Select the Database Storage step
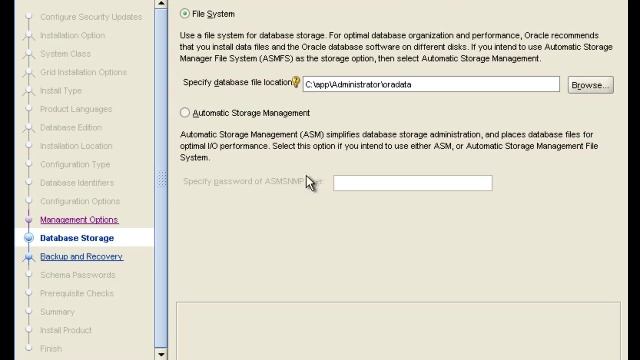 [77, 238]
